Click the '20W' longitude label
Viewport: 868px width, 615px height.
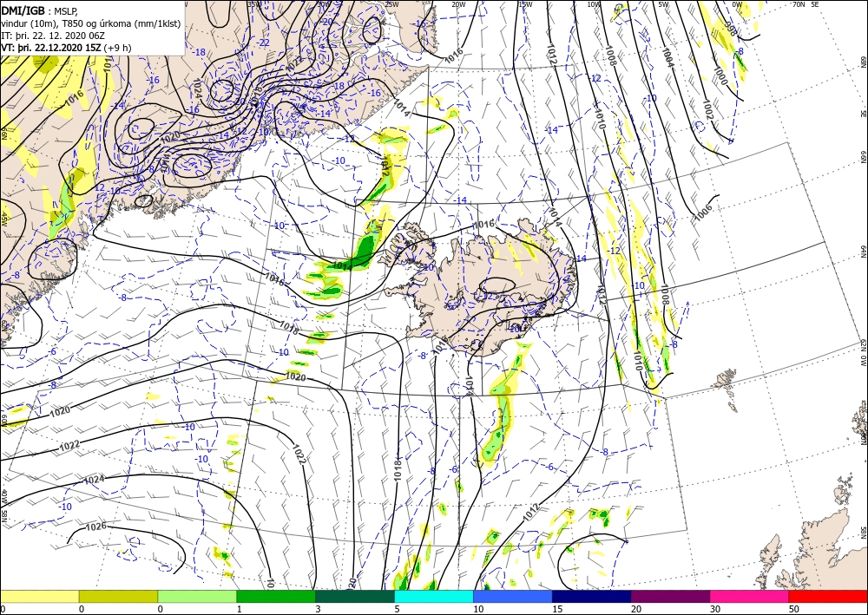point(457,4)
